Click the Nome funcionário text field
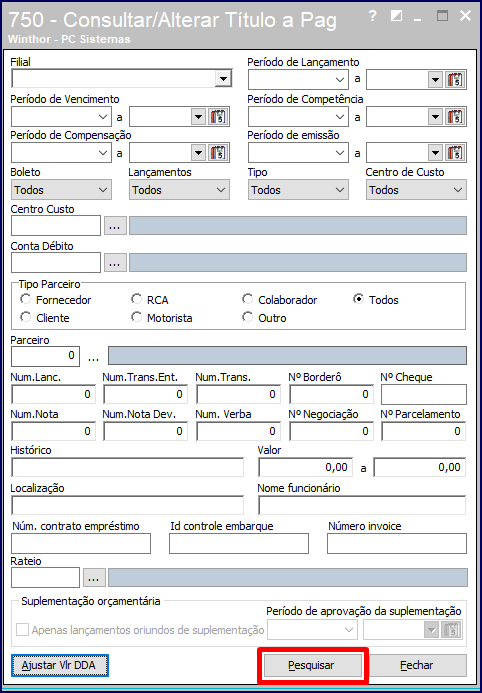Screen dimensions: 482x693 [362, 505]
